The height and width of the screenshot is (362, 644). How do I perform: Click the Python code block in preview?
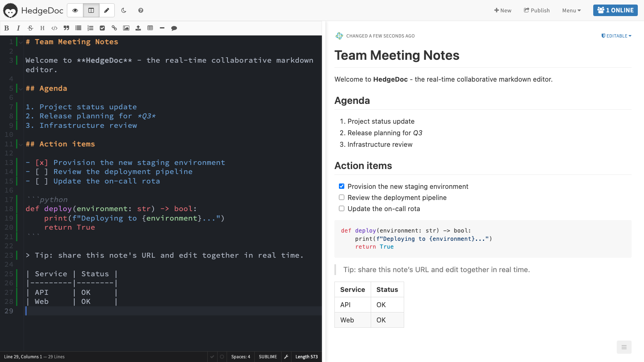point(483,239)
